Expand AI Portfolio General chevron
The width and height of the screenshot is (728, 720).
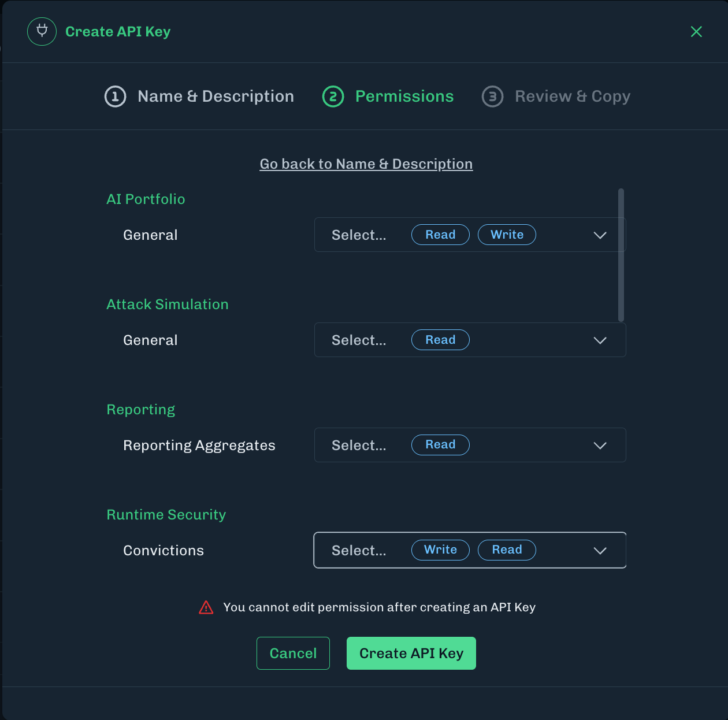tap(600, 235)
